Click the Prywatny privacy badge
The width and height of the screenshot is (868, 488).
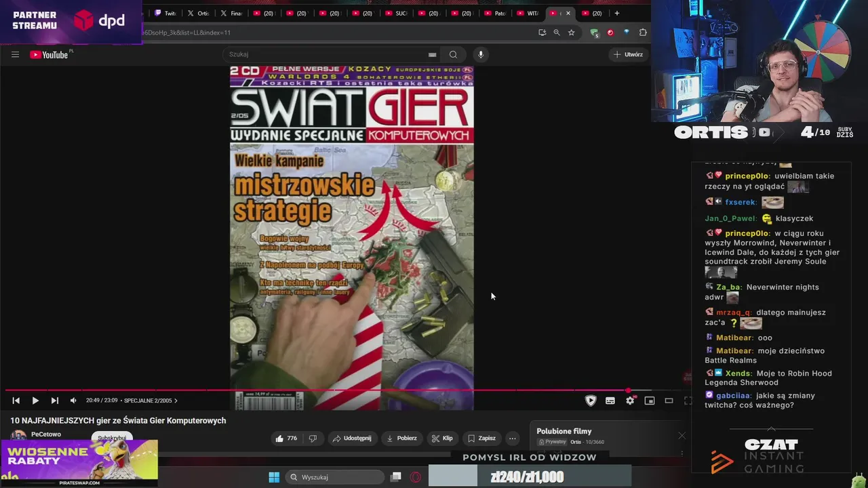(553, 442)
